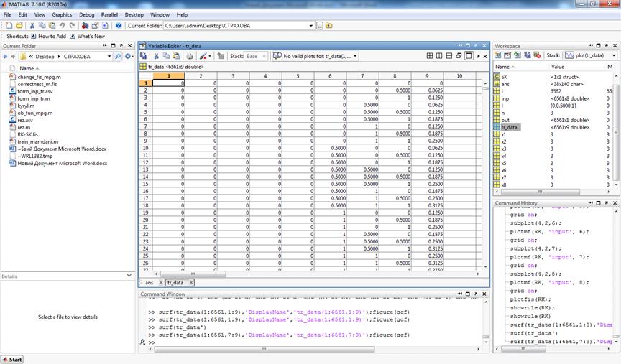Viewport: 621px width, 364px height.
Task: Click the New Script icon in main toolbar
Action: click(x=8, y=25)
